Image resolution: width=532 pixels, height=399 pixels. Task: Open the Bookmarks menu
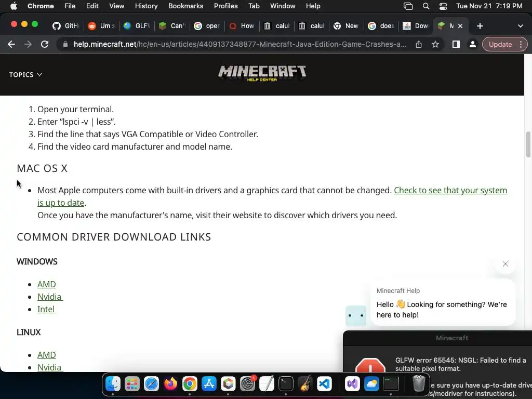[x=185, y=6]
